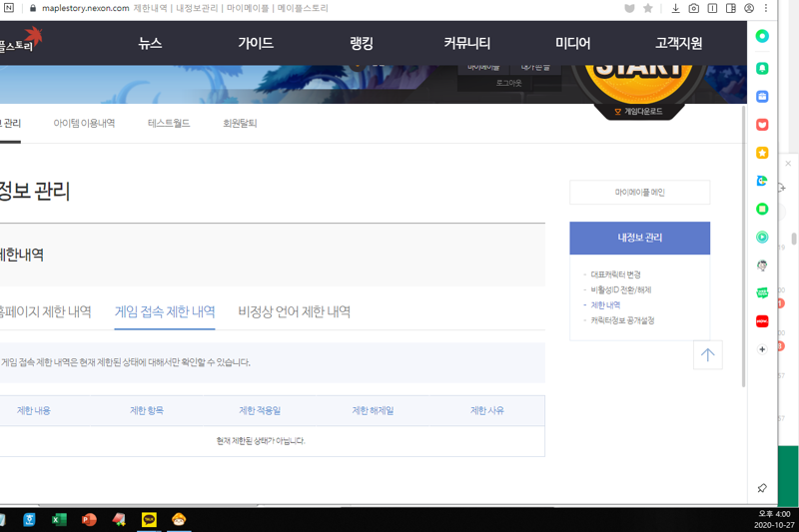Click the address bar URL maplestory.nexon.com

tap(86, 8)
